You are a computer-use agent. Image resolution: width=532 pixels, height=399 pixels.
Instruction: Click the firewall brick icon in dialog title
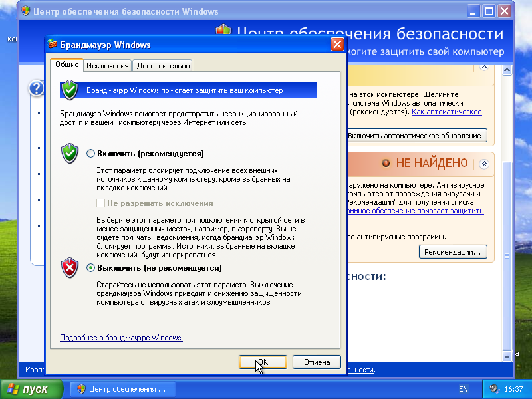53,44
